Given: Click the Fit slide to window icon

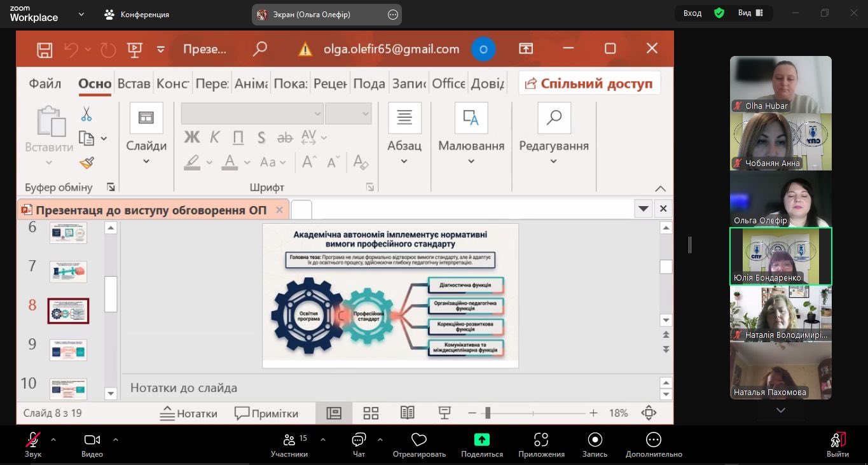Looking at the screenshot, I should pyautogui.click(x=649, y=413).
